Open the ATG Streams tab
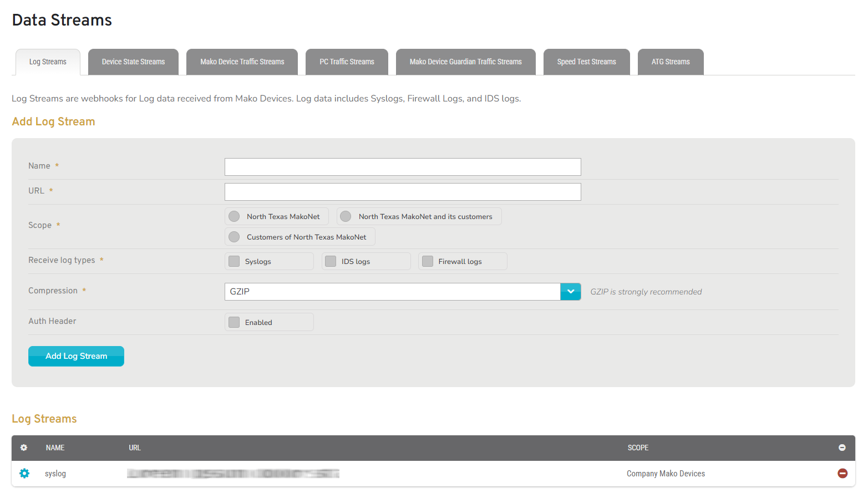Image resolution: width=868 pixels, height=498 pixels. click(x=671, y=62)
